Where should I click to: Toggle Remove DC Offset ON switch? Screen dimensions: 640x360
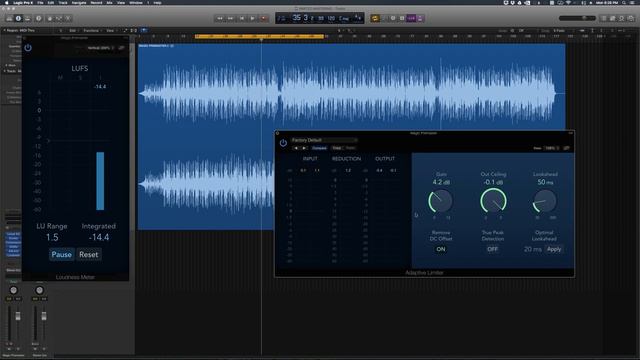coord(441,249)
